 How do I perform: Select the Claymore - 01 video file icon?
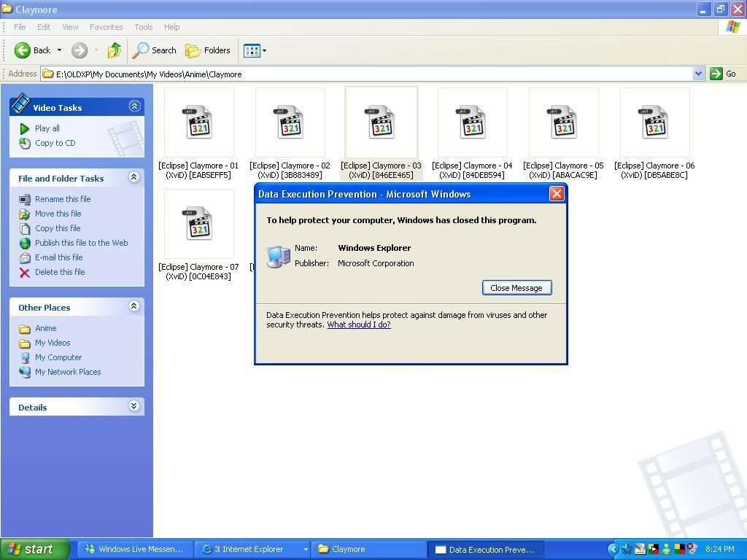198,122
